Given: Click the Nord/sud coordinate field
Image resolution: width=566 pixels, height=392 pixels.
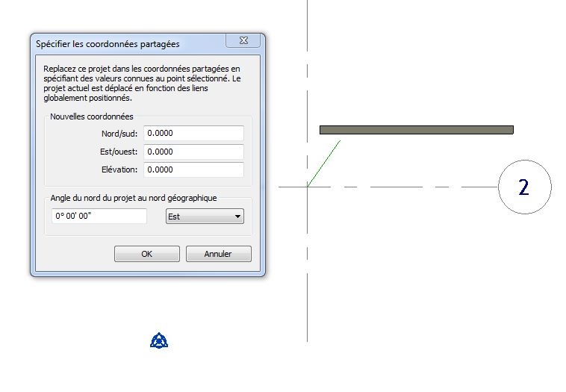Looking at the screenshot, I should coord(193,133).
